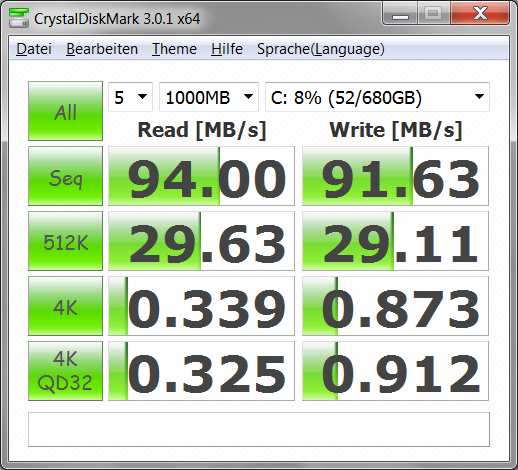Click the Seq write result 91.63
The image size is (518, 470).
[395, 176]
